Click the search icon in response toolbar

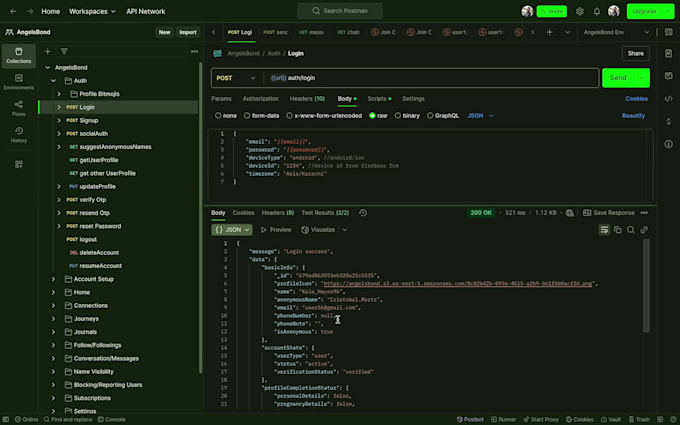(631, 230)
